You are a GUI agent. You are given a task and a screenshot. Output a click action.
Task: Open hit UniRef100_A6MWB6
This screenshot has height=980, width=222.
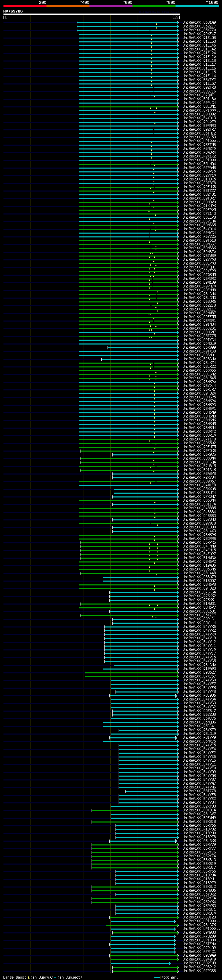tap(199, 891)
